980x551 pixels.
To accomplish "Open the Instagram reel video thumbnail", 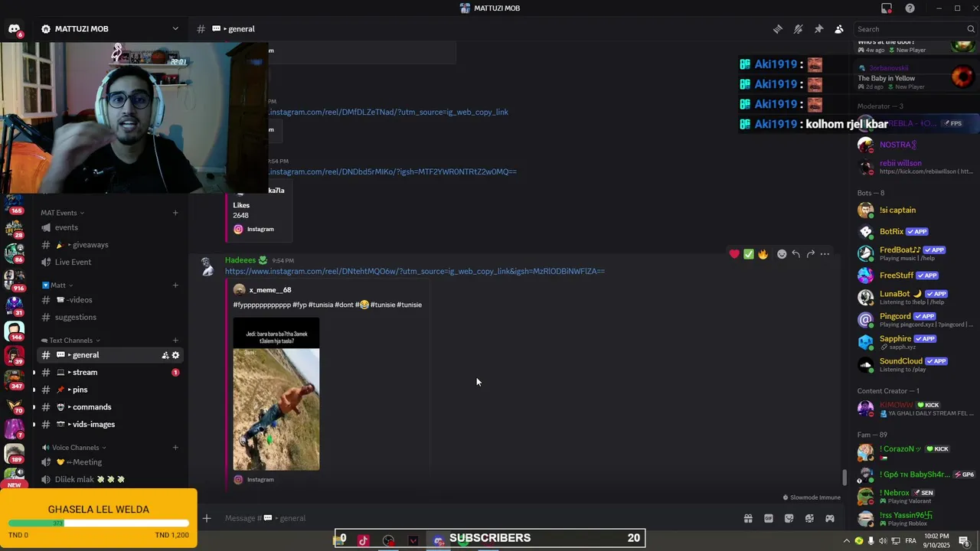I will [x=276, y=393].
